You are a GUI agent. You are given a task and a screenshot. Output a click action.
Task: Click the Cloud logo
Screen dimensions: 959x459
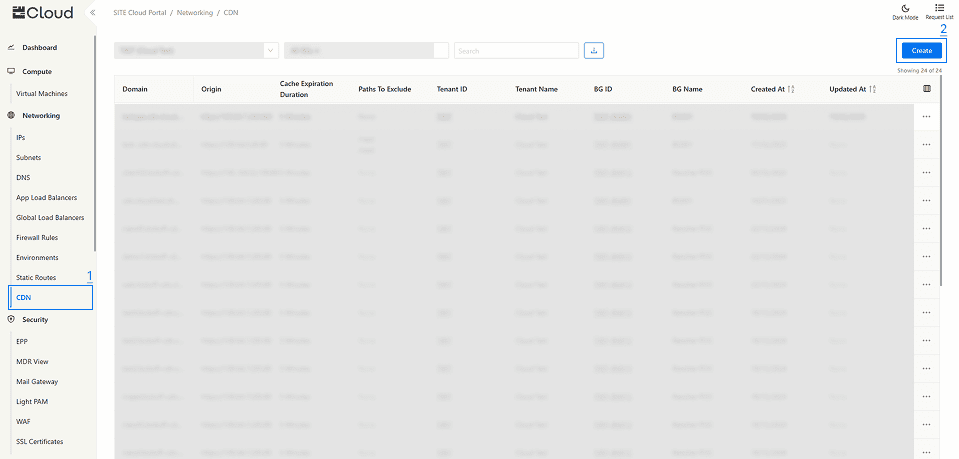tap(43, 13)
